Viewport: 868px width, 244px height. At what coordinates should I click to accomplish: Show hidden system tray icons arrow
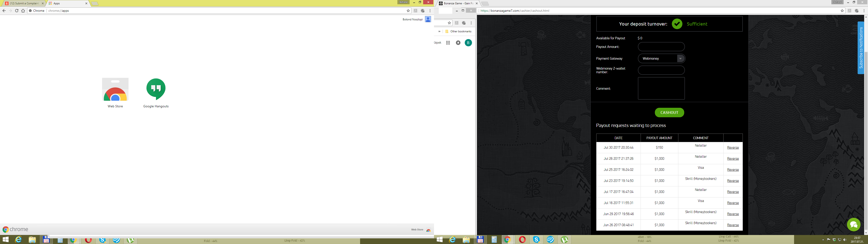pos(823,240)
